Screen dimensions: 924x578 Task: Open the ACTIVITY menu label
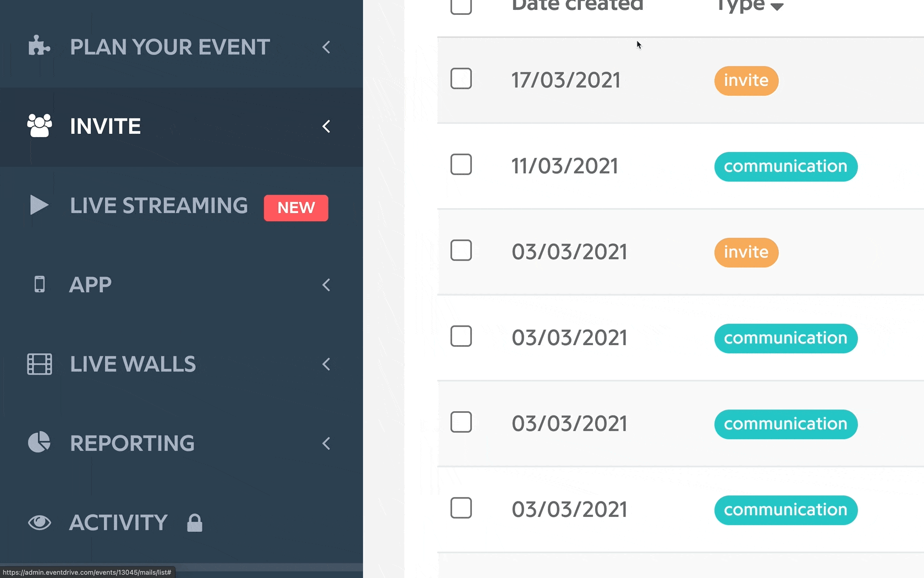[118, 522]
